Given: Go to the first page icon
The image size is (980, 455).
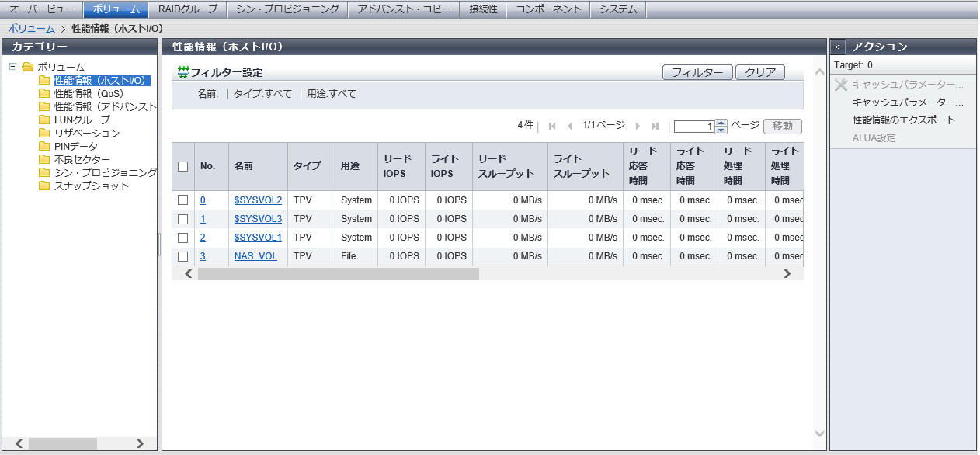Looking at the screenshot, I should tap(552, 126).
